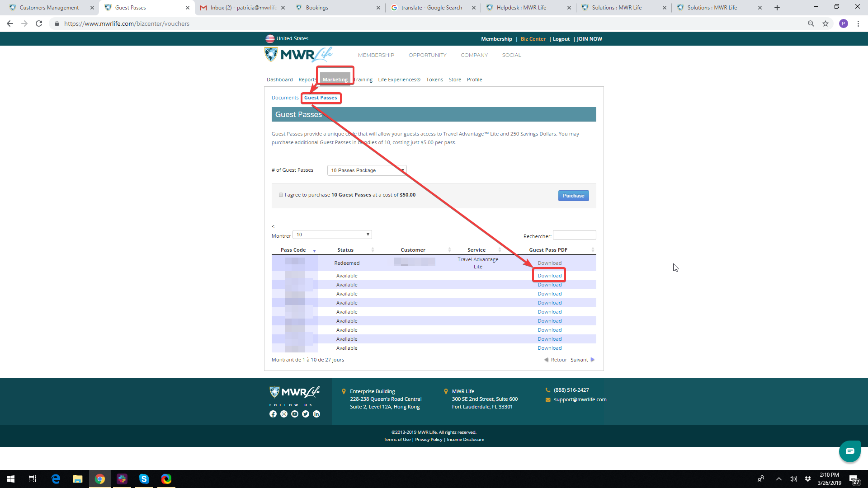868x488 pixels.
Task: Switch to the Documents sub-tab
Action: coord(285,98)
